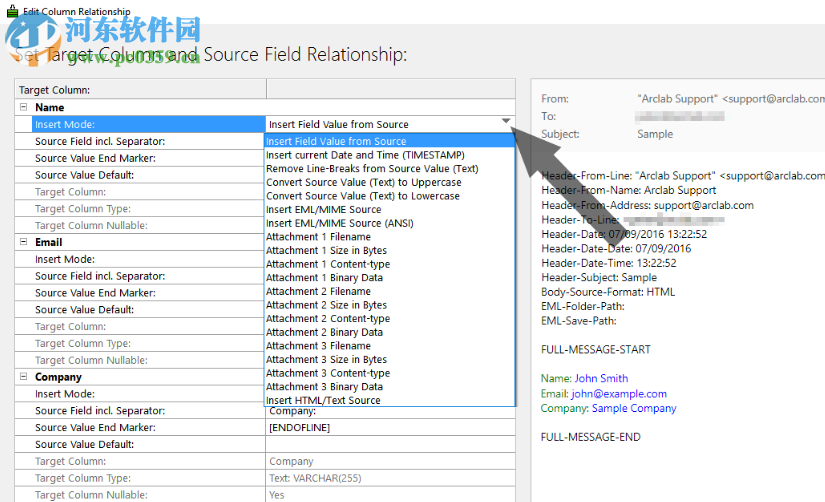The image size is (825, 502).
Task: Click the Company group header
Action: point(58,377)
